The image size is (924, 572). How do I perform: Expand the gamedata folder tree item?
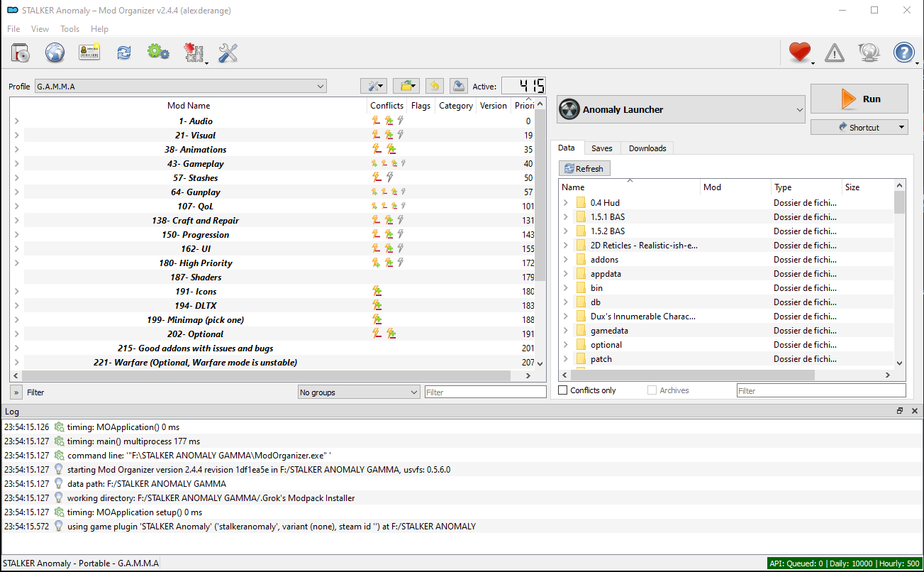tap(565, 331)
